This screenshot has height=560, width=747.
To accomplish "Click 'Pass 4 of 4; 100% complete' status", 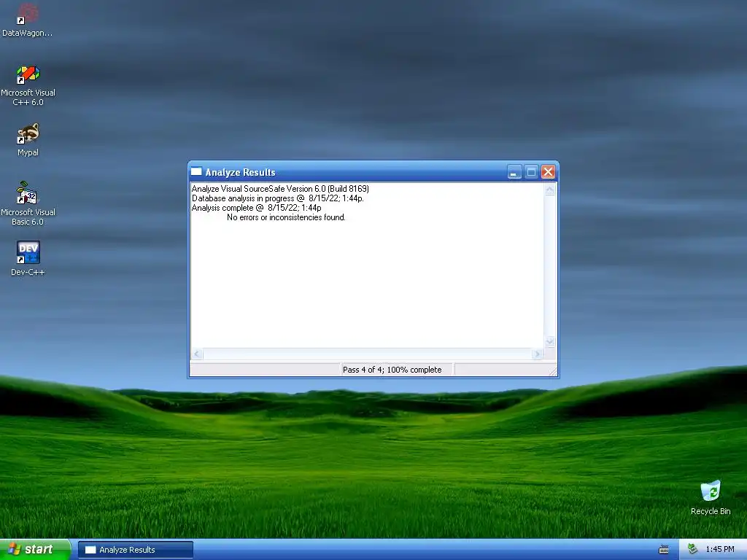I will click(392, 370).
